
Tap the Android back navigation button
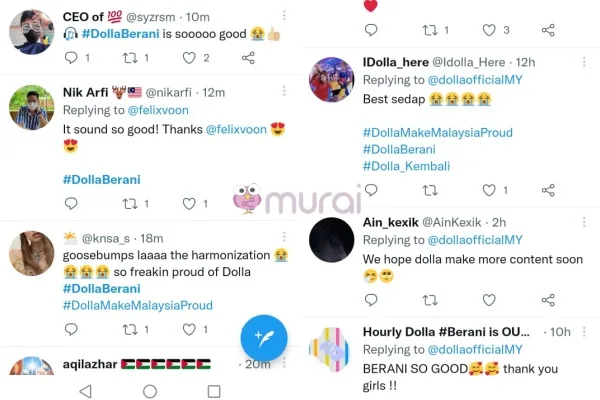click(86, 391)
